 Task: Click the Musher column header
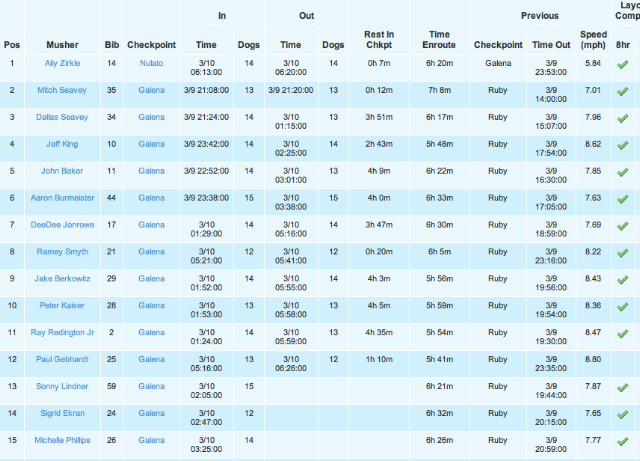click(62, 45)
